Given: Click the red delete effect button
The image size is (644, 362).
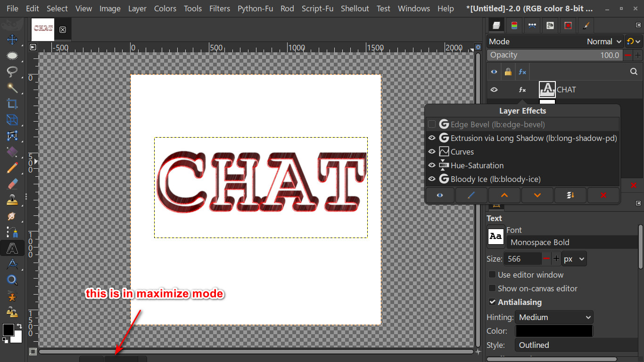Looking at the screenshot, I should pos(603,195).
